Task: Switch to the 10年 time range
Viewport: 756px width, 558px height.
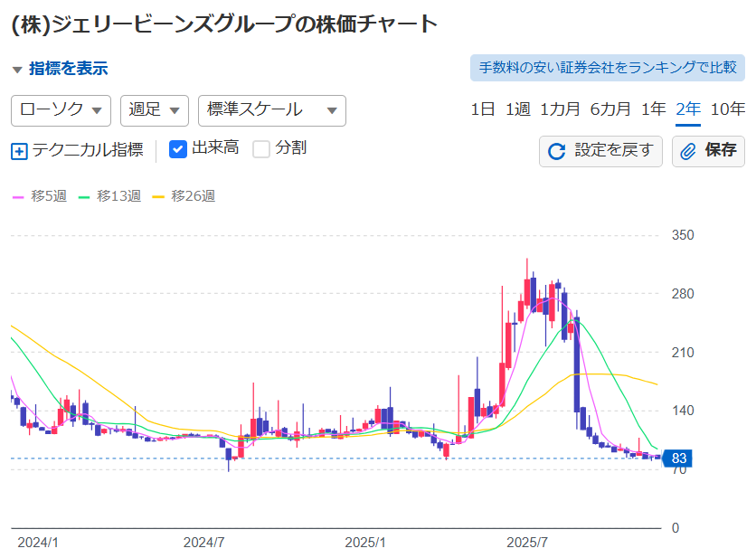Action: [x=727, y=109]
